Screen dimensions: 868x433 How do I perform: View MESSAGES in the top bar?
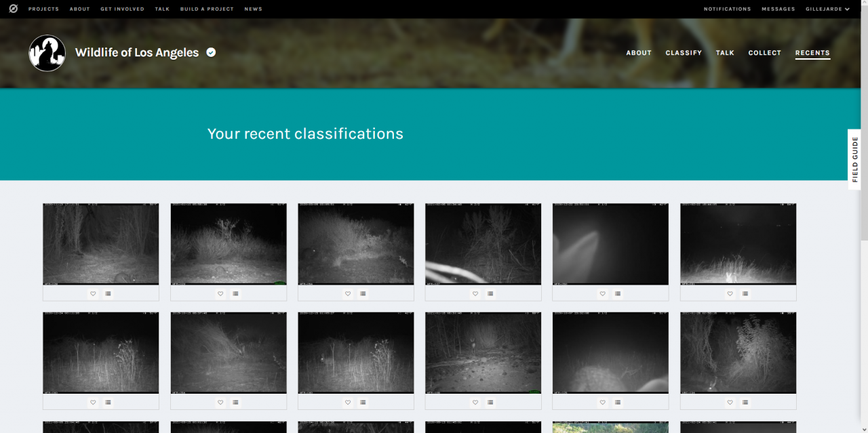pos(778,9)
